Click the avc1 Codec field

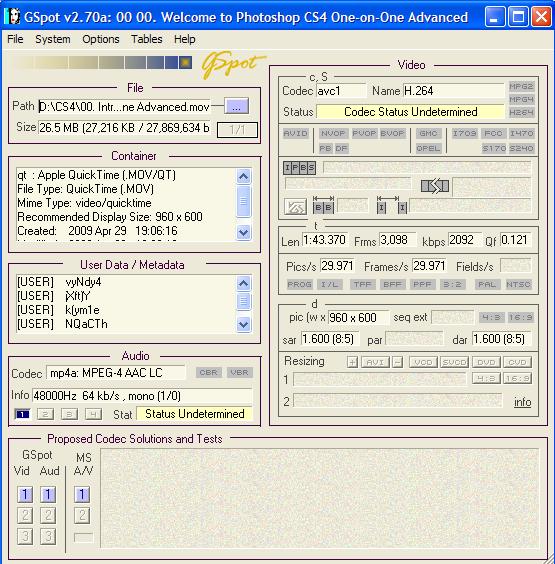click(341, 91)
